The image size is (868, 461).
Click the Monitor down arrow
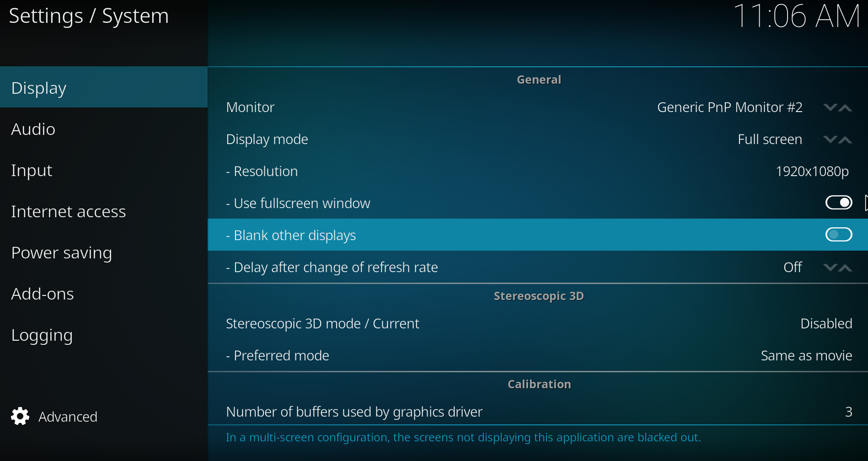830,107
